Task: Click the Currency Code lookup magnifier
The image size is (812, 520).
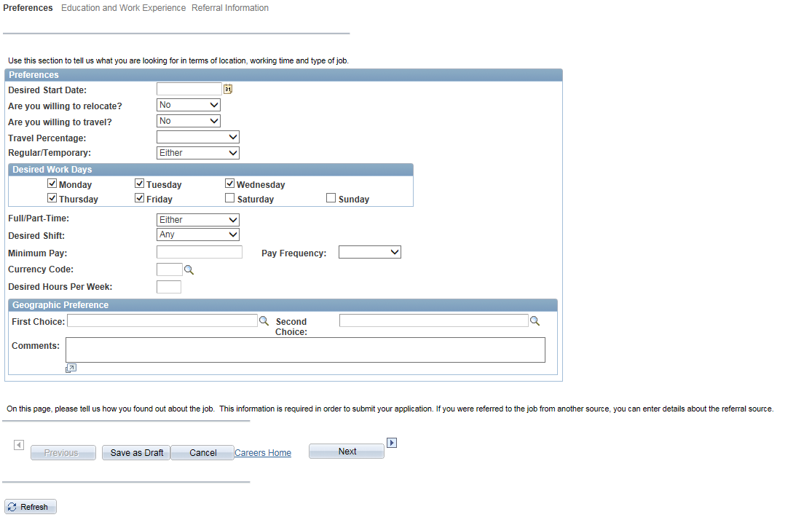Action: [189, 270]
